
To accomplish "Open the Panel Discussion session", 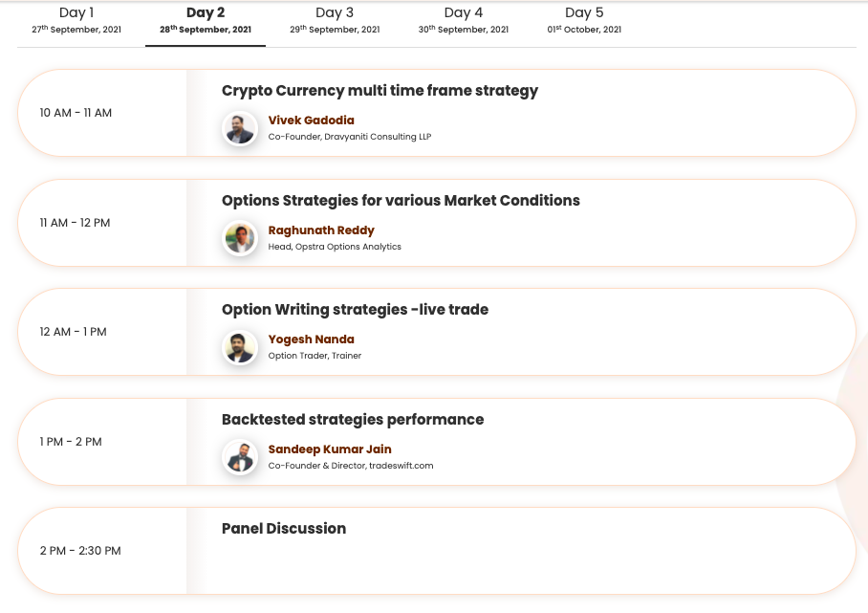I will pos(284,529).
